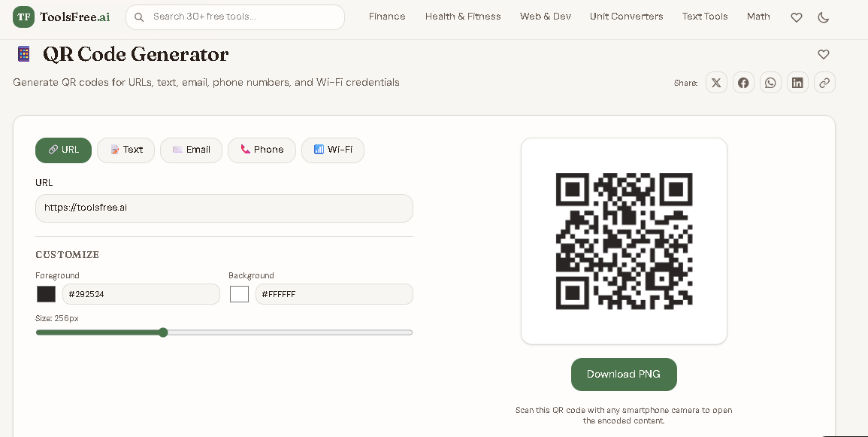Viewport: 868px width, 437px height.
Task: Switch QR mode to Wi-Fi
Action: pos(332,150)
